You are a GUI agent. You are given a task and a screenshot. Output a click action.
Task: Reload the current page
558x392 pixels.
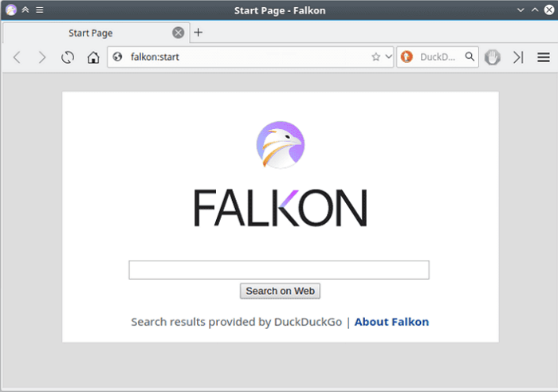pos(68,57)
